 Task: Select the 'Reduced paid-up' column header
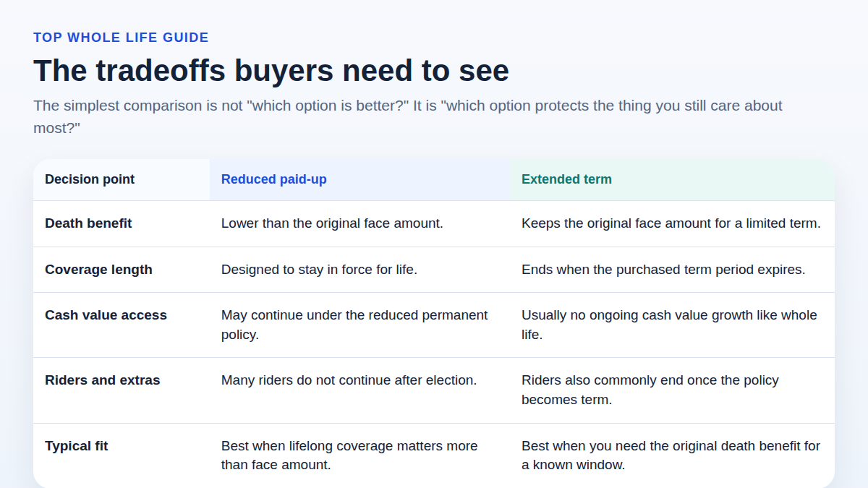tap(359, 179)
